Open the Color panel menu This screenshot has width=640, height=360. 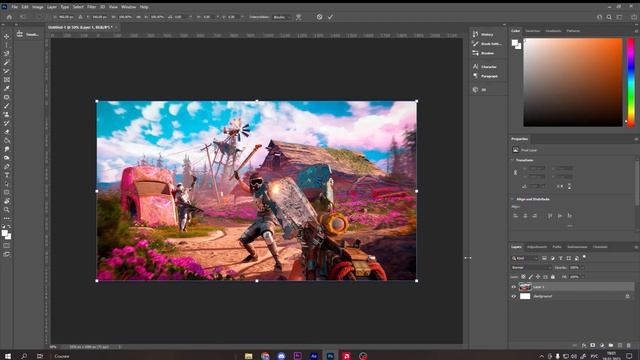[636, 31]
